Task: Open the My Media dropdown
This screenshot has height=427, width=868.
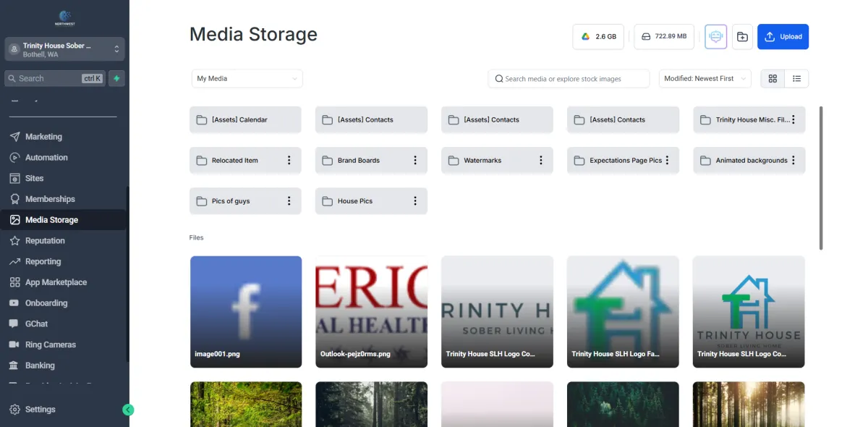Action: coord(247,78)
